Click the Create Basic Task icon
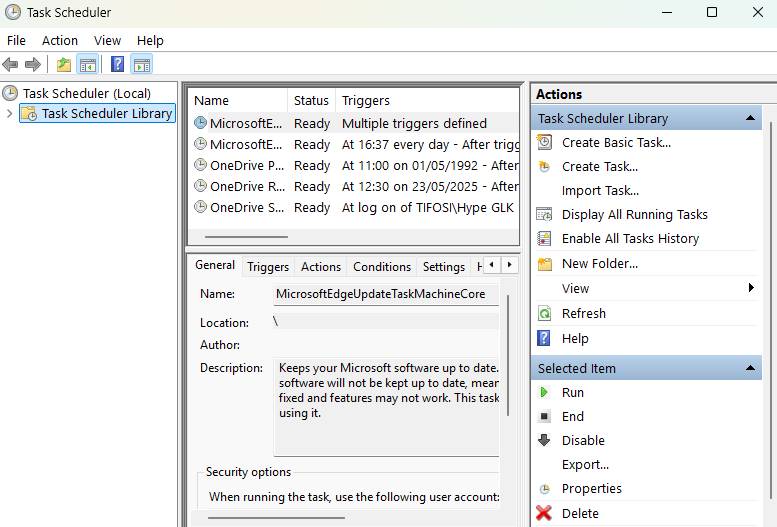The image size is (777, 527). (x=544, y=142)
